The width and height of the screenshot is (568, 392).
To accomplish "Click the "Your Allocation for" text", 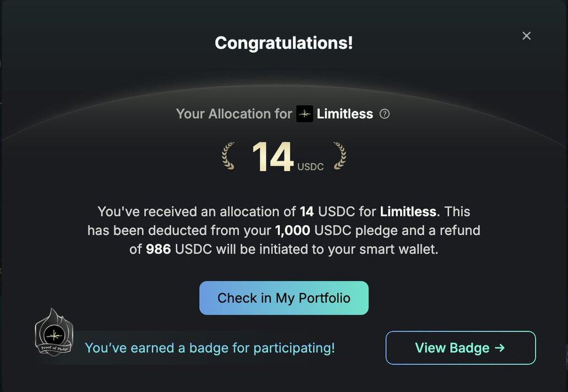I will click(234, 114).
